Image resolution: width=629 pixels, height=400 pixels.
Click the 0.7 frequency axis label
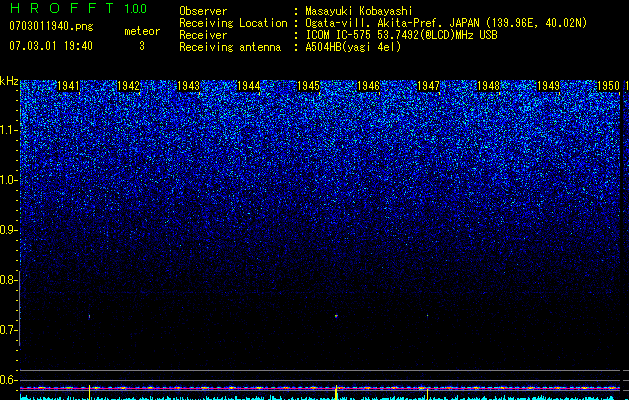coord(8,330)
